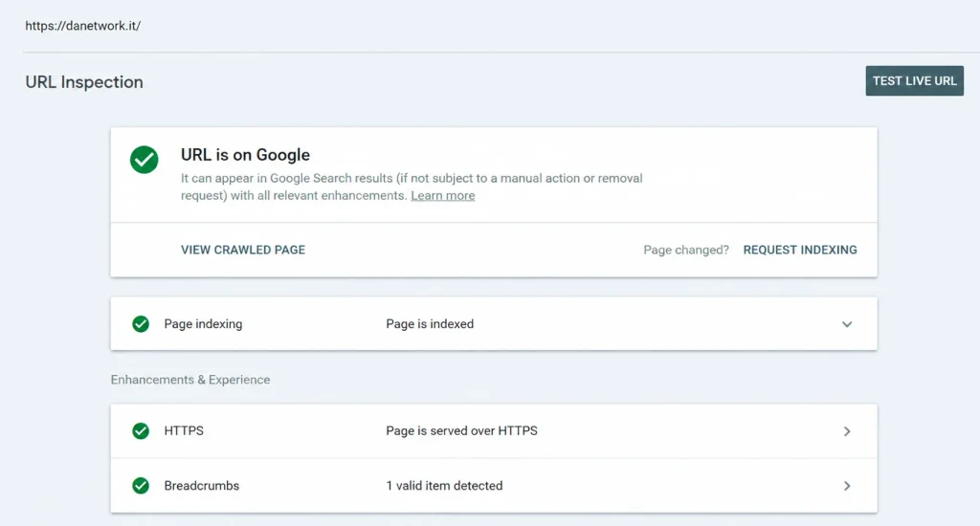Screen dimensions: 980x526
Task: Open HTTPS details arrow
Action: point(847,431)
